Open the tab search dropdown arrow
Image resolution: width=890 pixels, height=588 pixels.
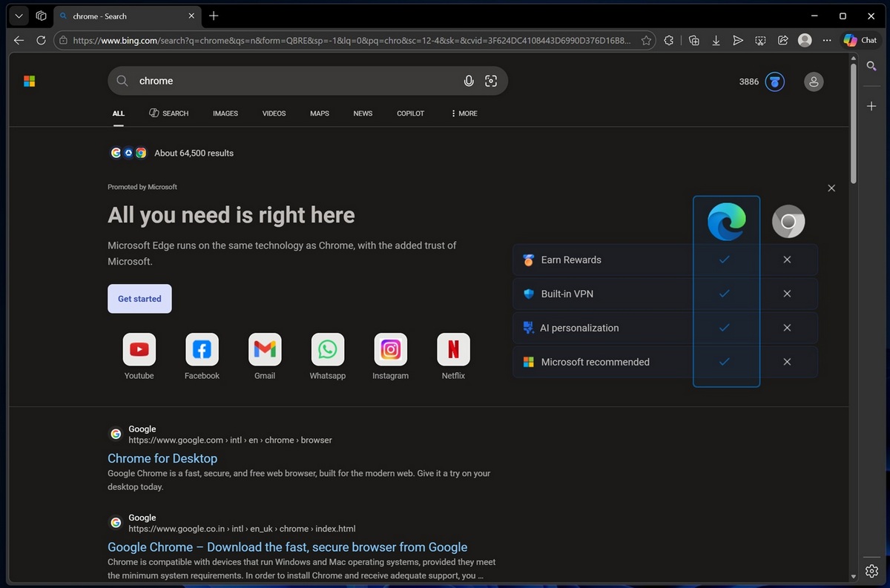19,16
